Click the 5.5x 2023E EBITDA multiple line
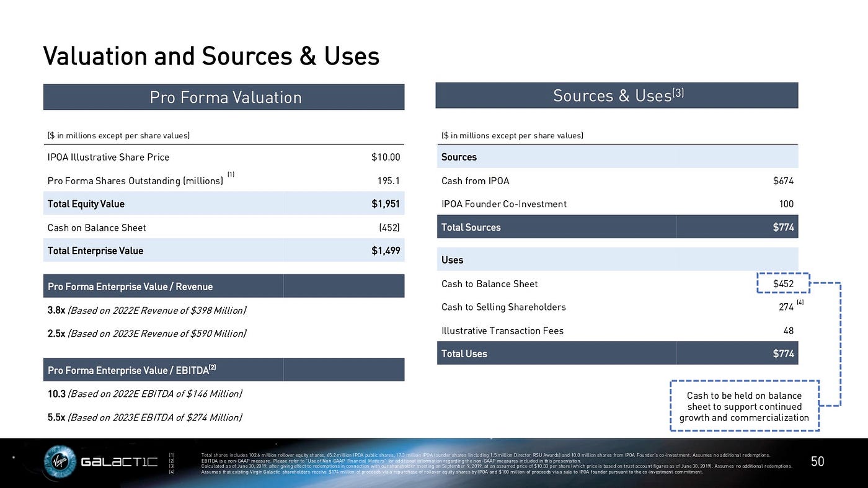 pyautogui.click(x=145, y=417)
